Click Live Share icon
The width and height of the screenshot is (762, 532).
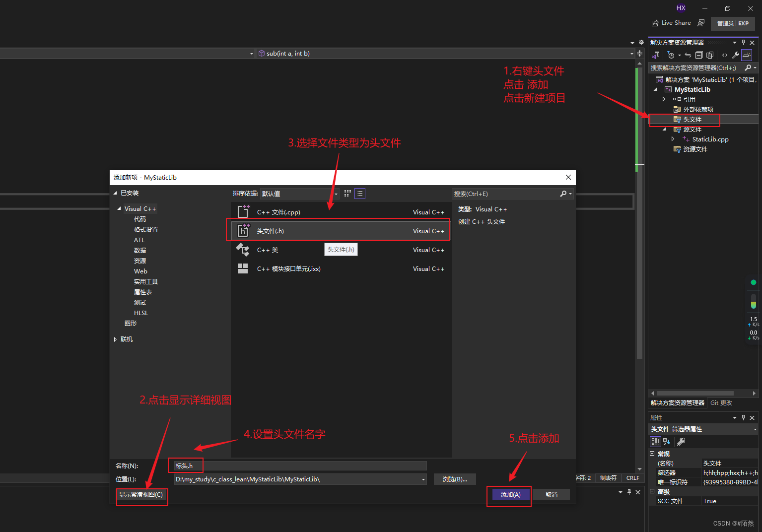point(655,23)
